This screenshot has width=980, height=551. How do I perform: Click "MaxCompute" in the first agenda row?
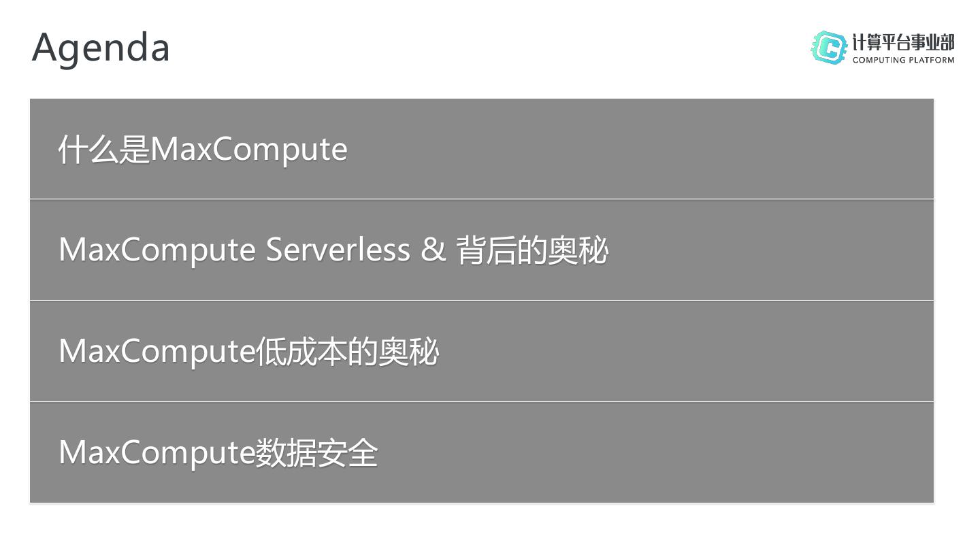tap(248, 150)
